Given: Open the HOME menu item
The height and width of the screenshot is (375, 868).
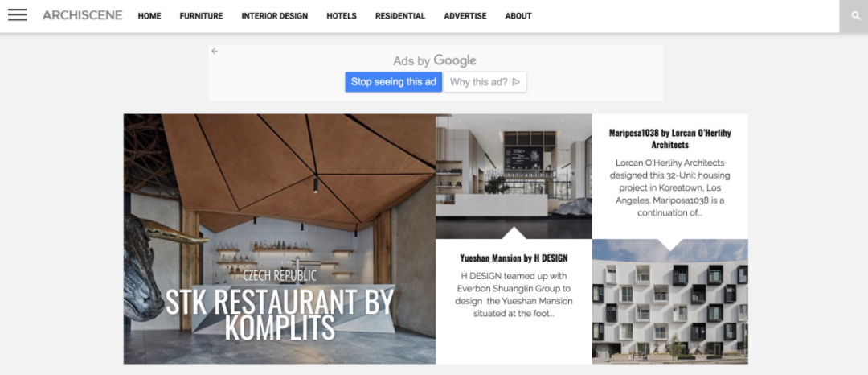Looking at the screenshot, I should coord(149,16).
